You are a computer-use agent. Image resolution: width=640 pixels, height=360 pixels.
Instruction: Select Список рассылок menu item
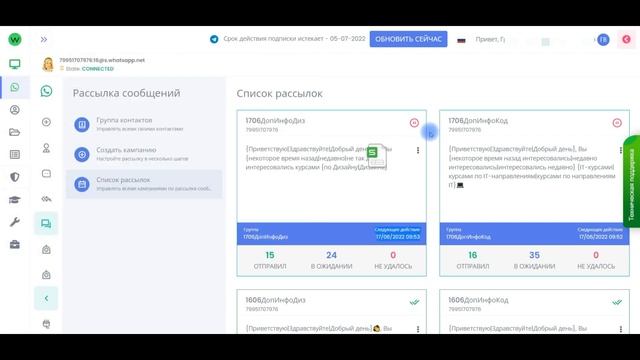pos(144,184)
